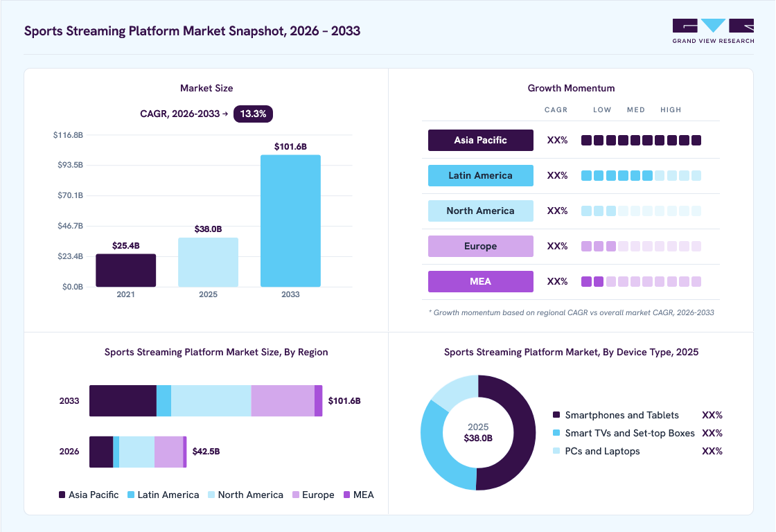Click MEA momentum indicator bar
Image resolution: width=776 pixels, height=532 pixels.
(641, 282)
